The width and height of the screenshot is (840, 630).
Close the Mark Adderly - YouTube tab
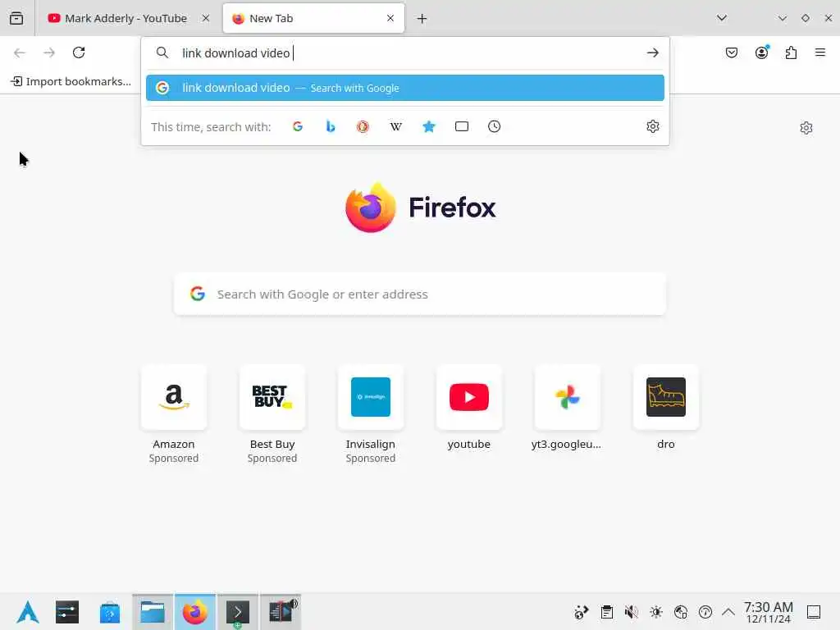pos(206,18)
